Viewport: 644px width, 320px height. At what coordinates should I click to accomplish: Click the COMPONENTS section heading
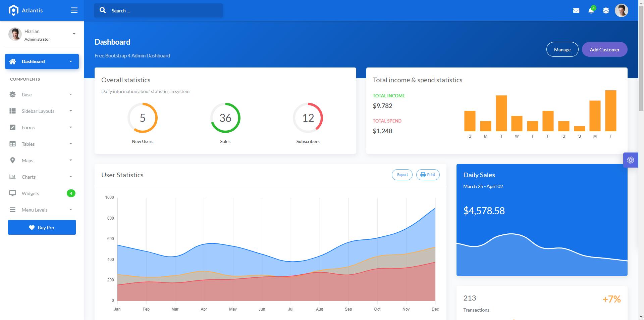click(25, 79)
